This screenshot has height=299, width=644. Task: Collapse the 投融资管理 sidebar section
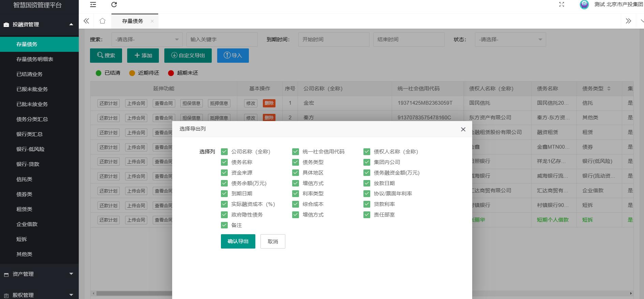(x=39, y=25)
